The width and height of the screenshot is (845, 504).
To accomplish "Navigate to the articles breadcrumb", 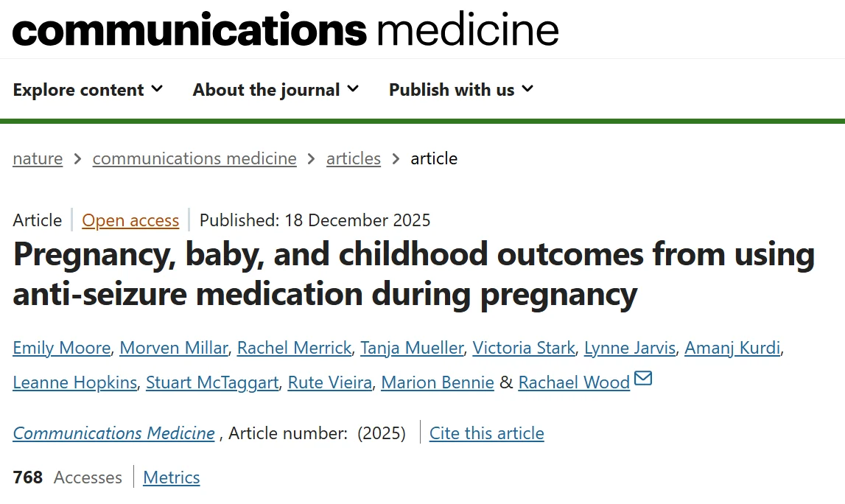I will [x=354, y=158].
